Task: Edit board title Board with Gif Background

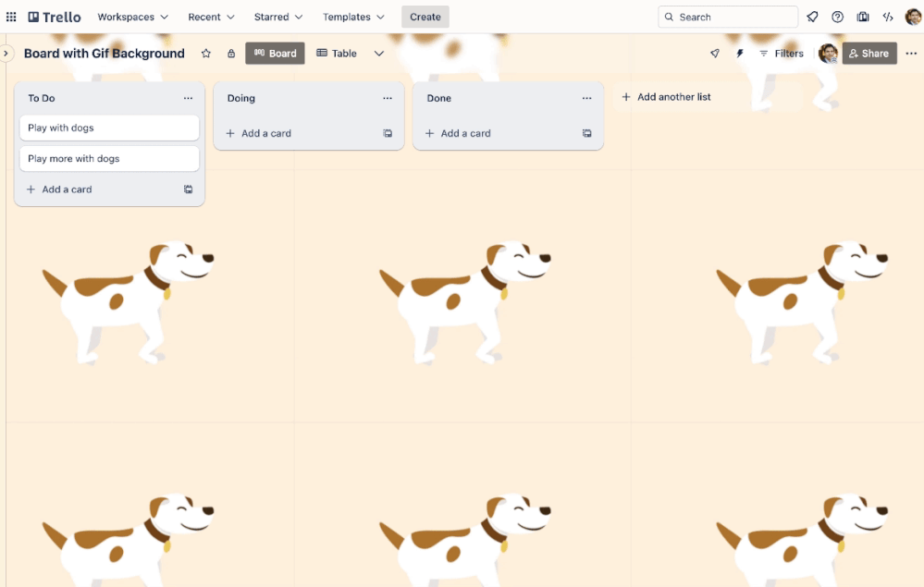Action: click(x=105, y=54)
